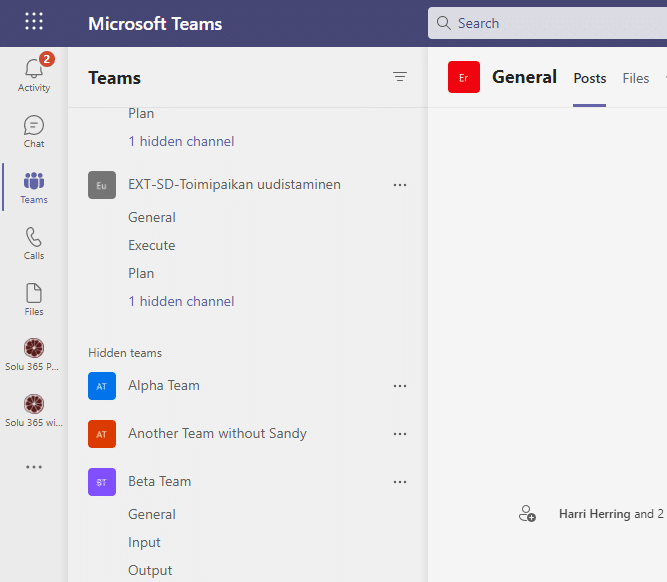Focus the Search input field
The width and height of the screenshot is (667, 582).
point(547,23)
